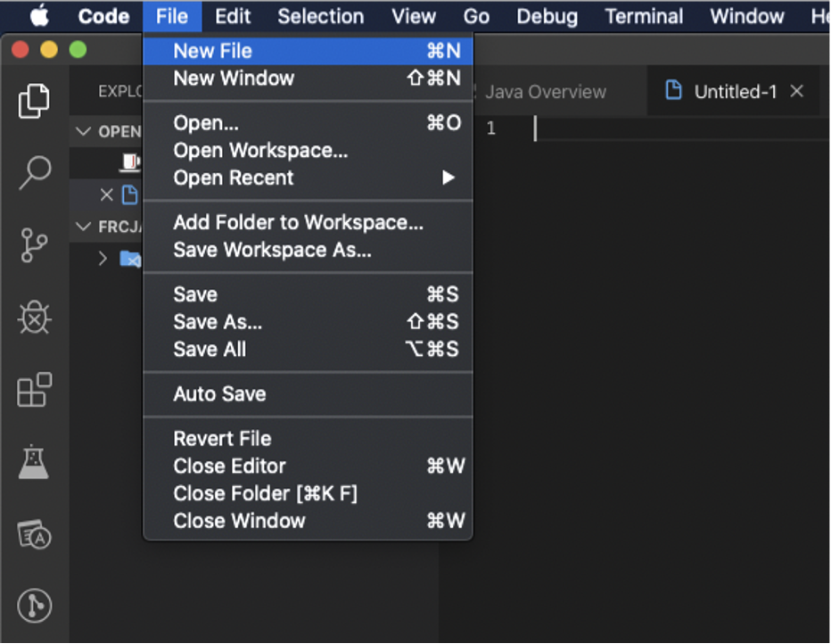
Task: Switch to the Java Overview tab
Action: pyautogui.click(x=560, y=91)
